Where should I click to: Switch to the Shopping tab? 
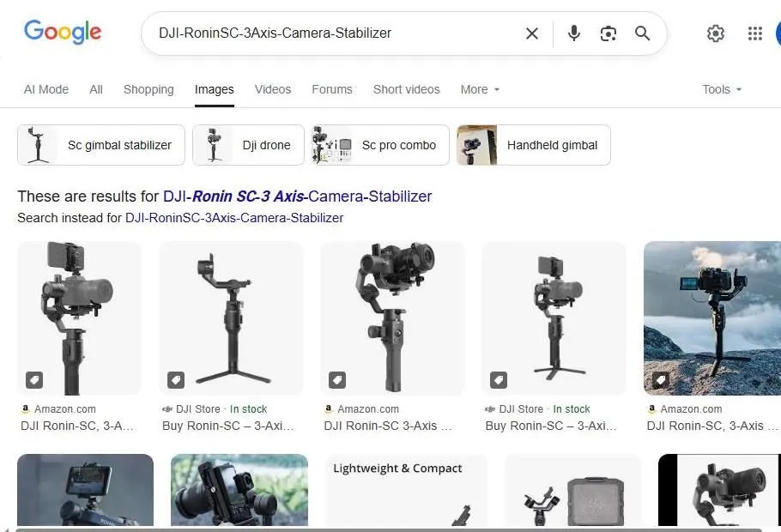pyautogui.click(x=148, y=89)
